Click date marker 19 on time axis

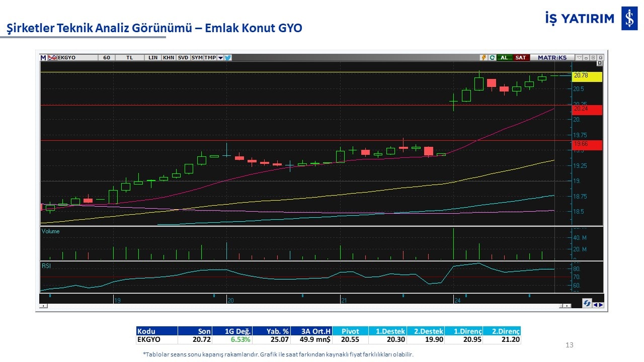click(117, 300)
